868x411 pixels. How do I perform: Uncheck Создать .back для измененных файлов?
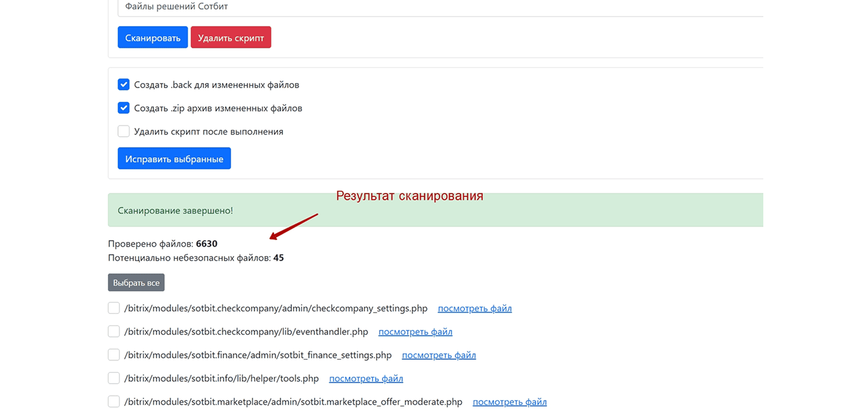[x=124, y=84]
